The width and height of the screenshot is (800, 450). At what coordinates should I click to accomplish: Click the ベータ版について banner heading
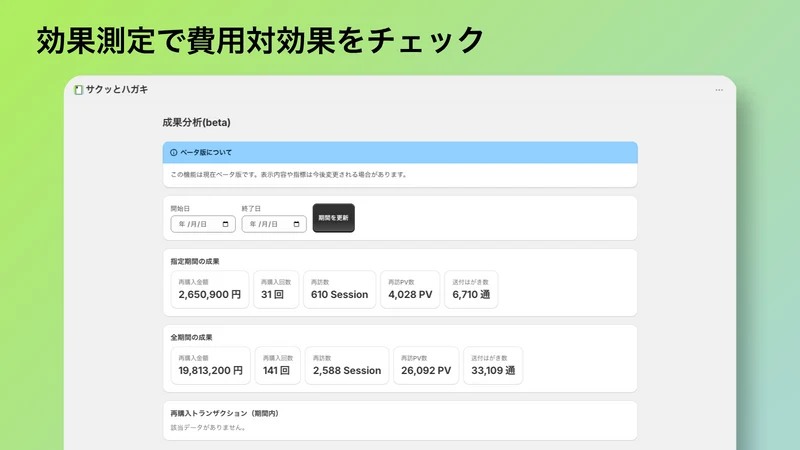(x=206, y=153)
